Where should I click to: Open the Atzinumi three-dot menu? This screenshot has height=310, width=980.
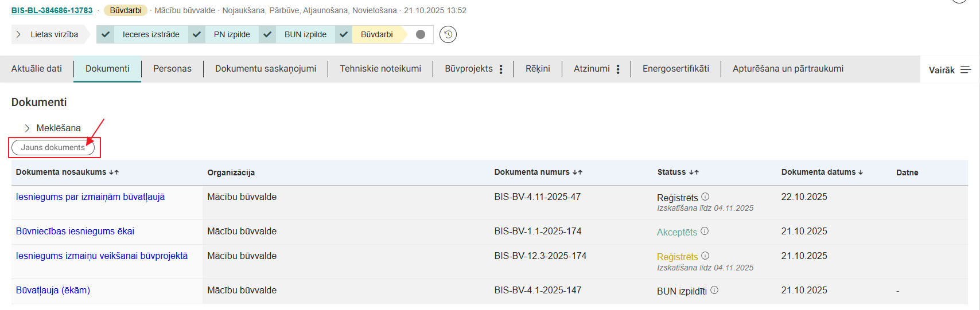coord(618,69)
